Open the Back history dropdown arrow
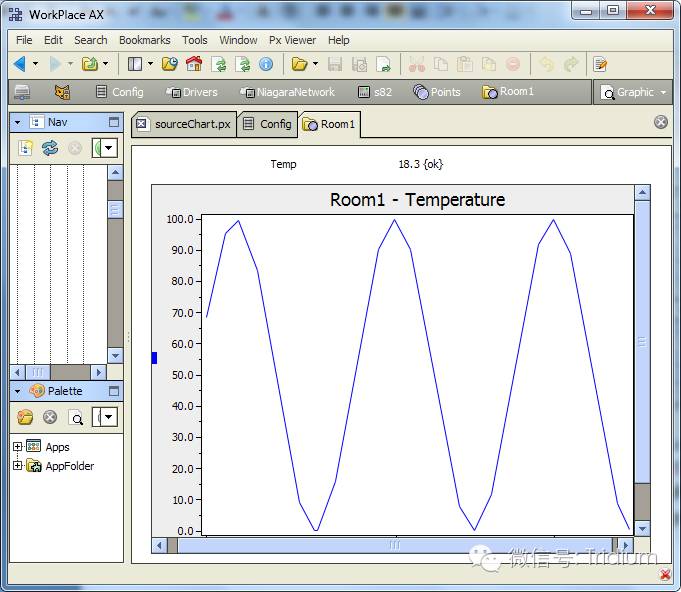The width and height of the screenshot is (681, 592). point(35,64)
